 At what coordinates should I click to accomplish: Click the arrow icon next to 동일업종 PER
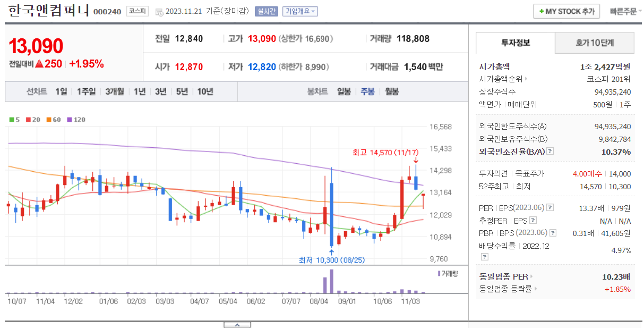531,276
